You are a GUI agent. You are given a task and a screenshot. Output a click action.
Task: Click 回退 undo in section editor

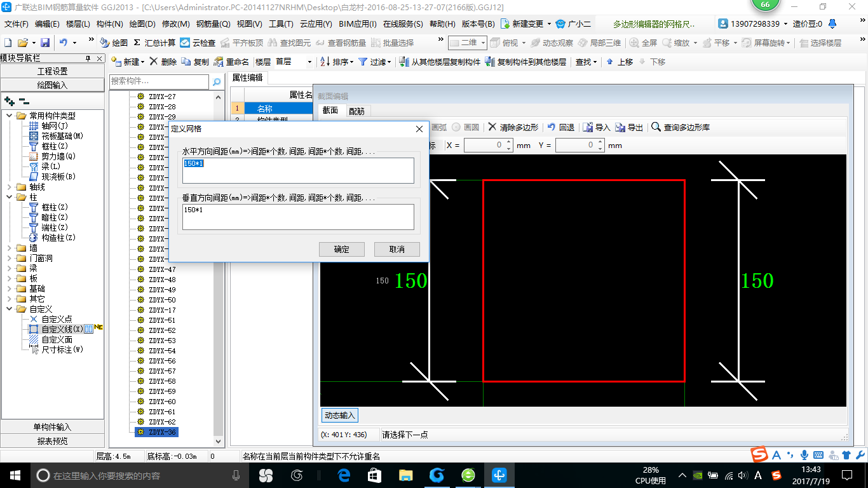(x=561, y=127)
